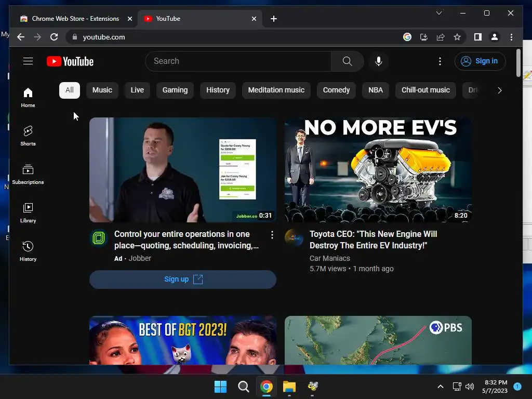Screen dimensions: 532x399
Task: Bookmark this page with star icon
Action: (x=457, y=37)
